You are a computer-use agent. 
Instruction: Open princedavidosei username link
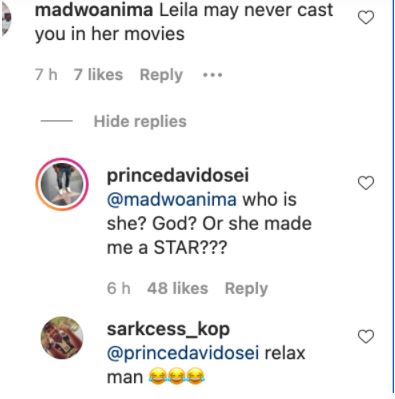coord(178,175)
